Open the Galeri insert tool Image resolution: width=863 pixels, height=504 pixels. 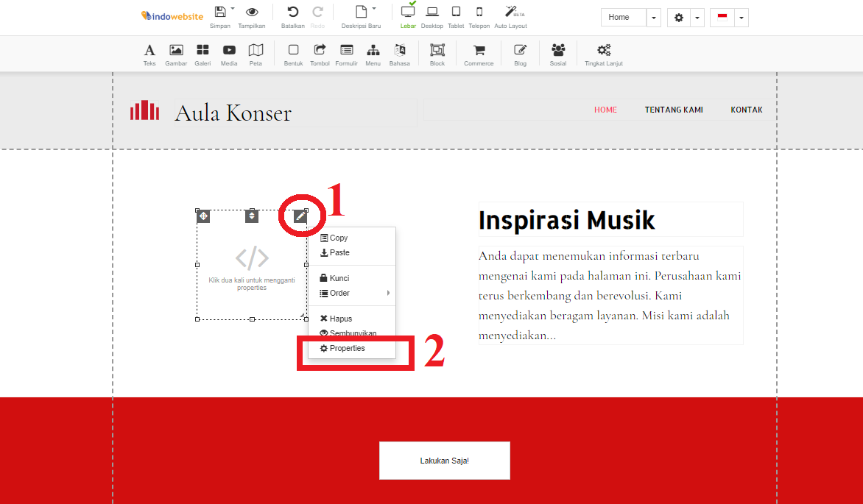pos(202,52)
